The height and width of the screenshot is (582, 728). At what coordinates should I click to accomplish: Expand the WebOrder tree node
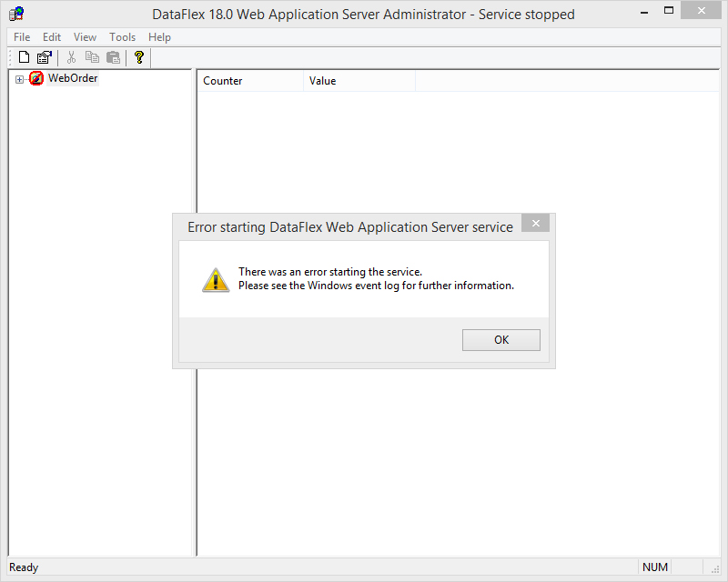[x=19, y=79]
